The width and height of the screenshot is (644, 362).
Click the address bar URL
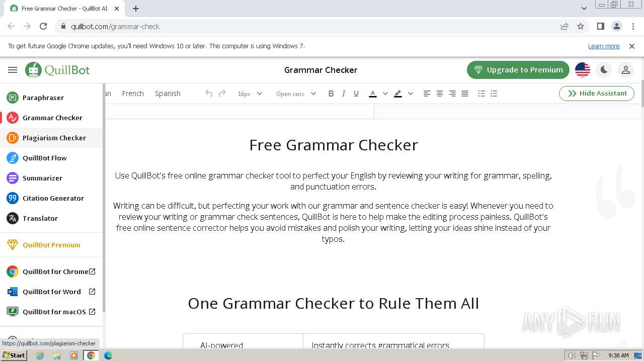pos(115,27)
